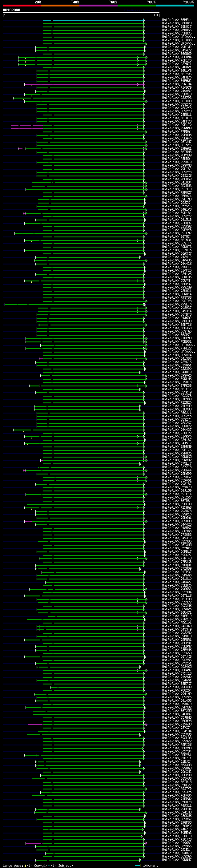Select the UniRef100_O48567 label
Image resolution: width=197 pixels, height=868 pixels.
click(176, 528)
